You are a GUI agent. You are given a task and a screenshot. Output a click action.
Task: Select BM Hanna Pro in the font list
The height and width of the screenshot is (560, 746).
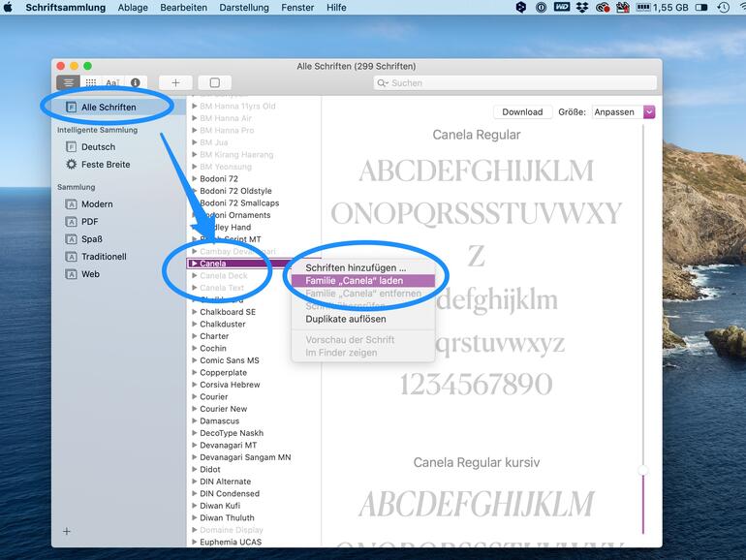pyautogui.click(x=227, y=130)
